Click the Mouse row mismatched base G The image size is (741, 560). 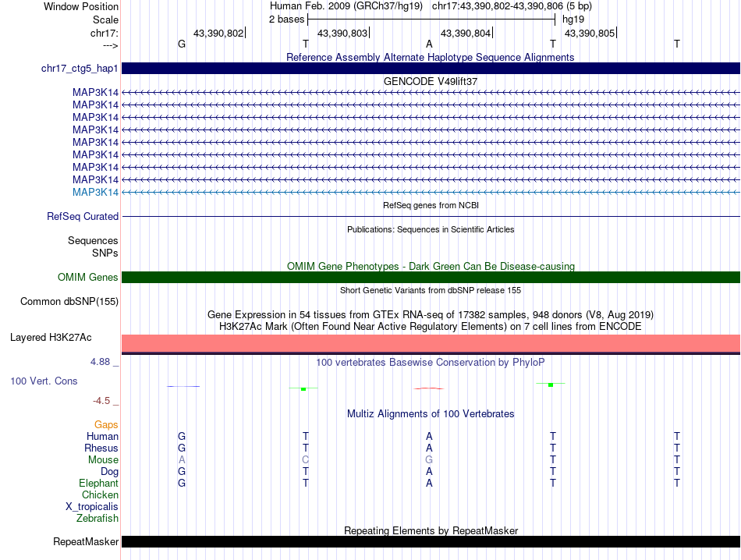(x=429, y=460)
